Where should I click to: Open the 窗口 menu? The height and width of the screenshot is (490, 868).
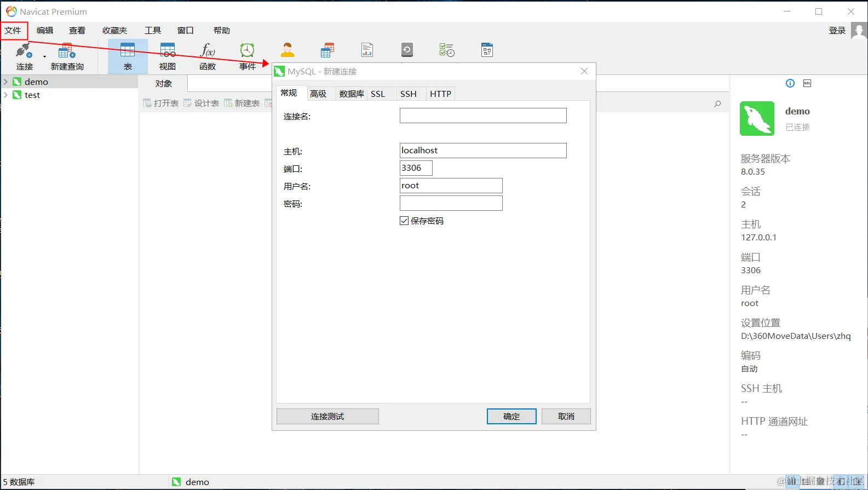point(186,31)
